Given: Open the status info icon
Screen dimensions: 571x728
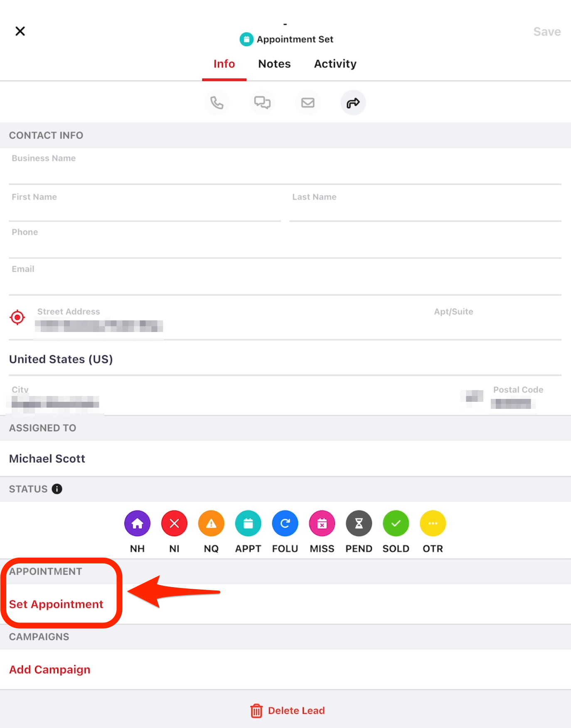Looking at the screenshot, I should (x=57, y=489).
